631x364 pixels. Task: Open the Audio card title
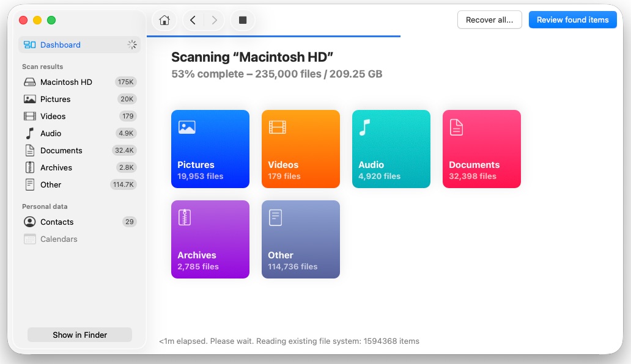click(371, 165)
